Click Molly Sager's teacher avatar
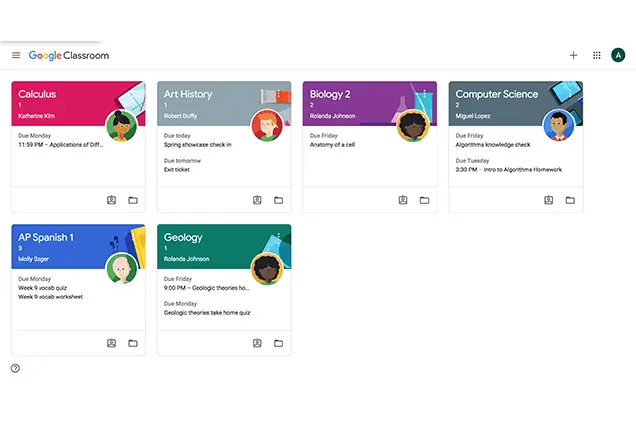This screenshot has width=636, height=424. click(121, 268)
